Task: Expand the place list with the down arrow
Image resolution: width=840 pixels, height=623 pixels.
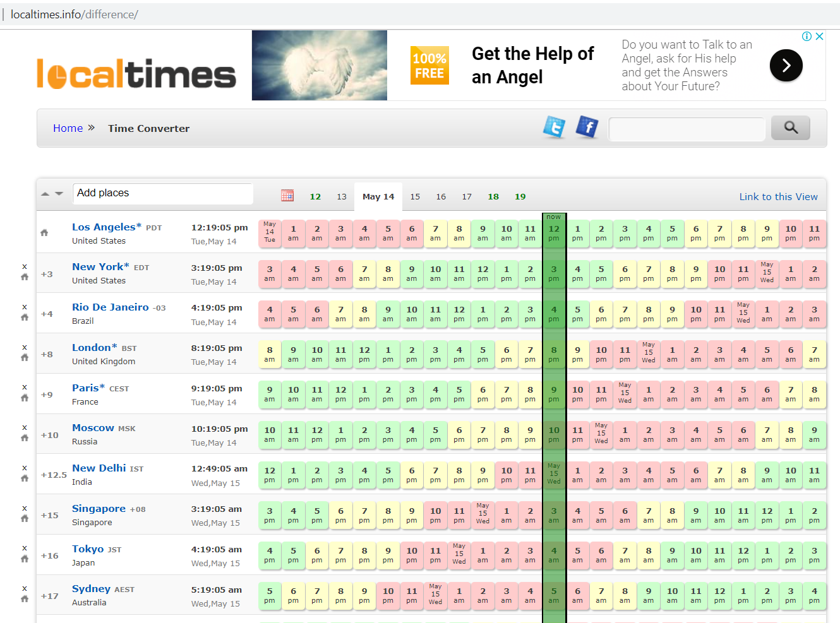Action: (59, 194)
